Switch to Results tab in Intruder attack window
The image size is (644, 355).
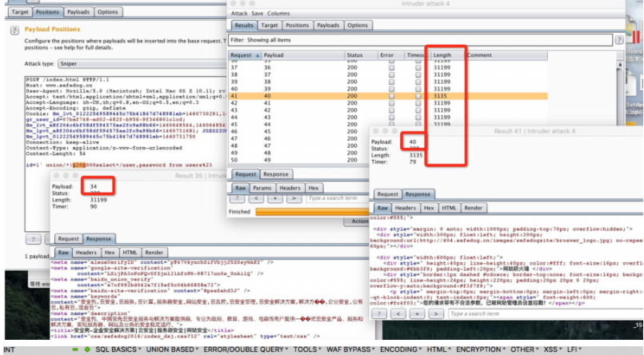244,25
